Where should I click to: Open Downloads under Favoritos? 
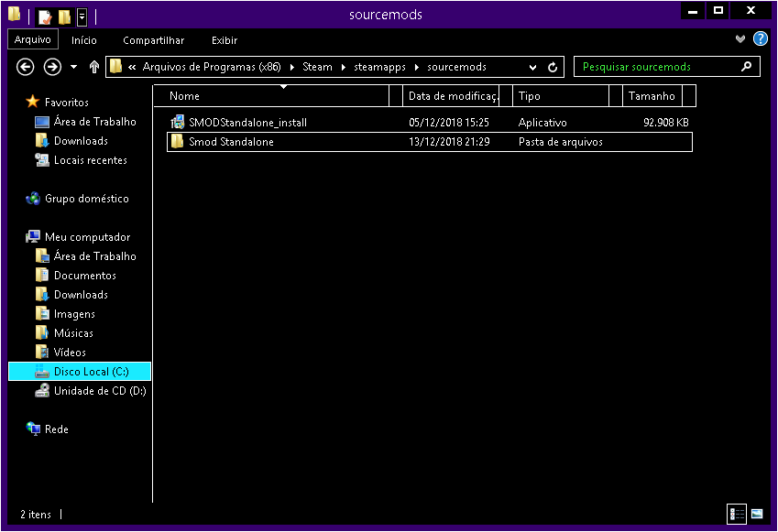[81, 141]
